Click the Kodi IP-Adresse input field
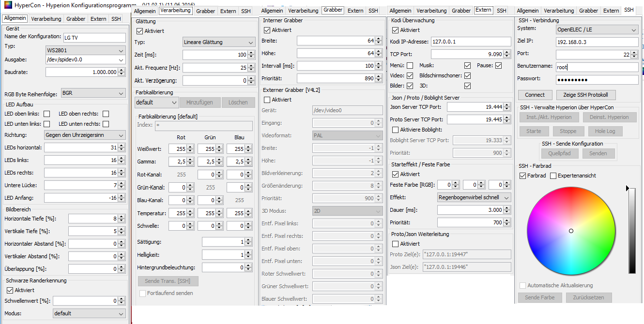 pos(470,42)
